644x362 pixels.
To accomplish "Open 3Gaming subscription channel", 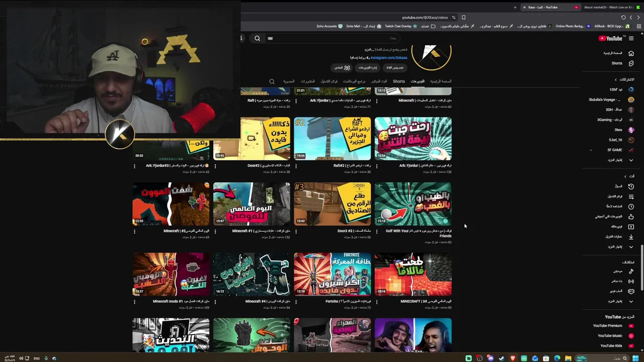I will point(615,120).
